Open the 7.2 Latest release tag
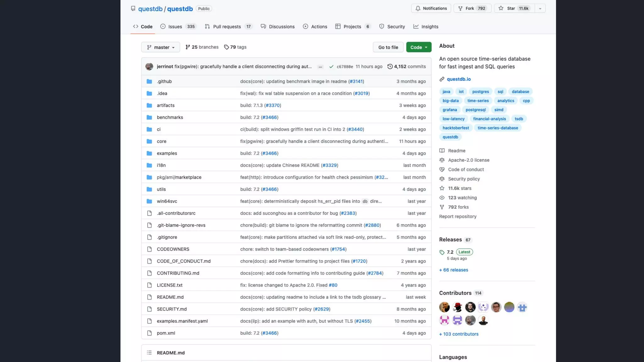Image resolution: width=644 pixels, height=362 pixels. (x=450, y=252)
